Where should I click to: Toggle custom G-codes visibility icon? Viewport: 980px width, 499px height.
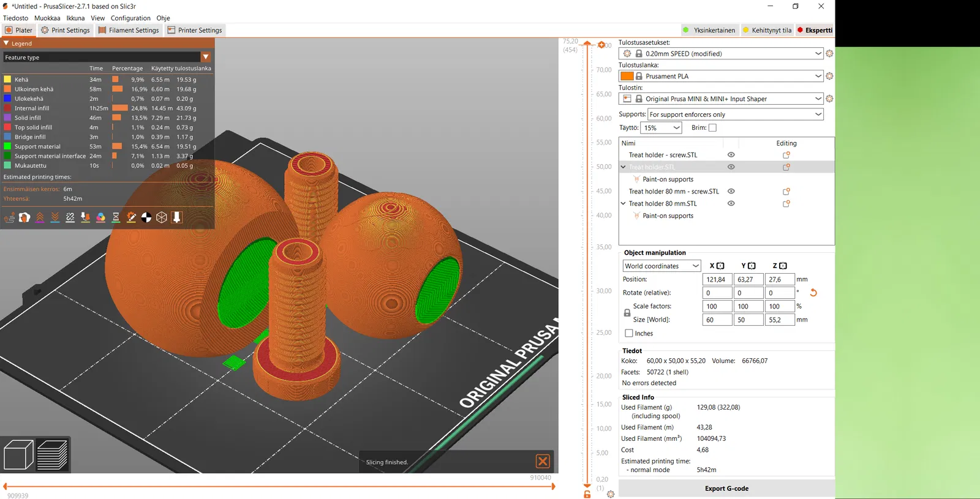[131, 217]
